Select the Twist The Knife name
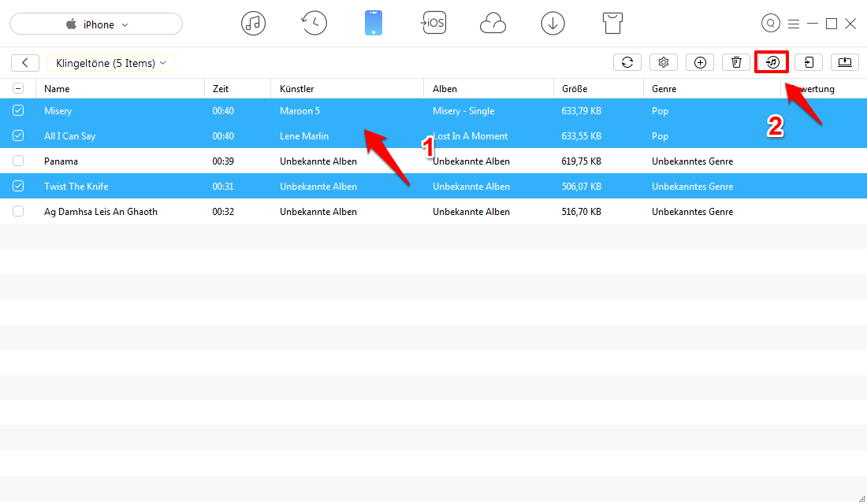The height and width of the screenshot is (504, 867). coord(76,186)
